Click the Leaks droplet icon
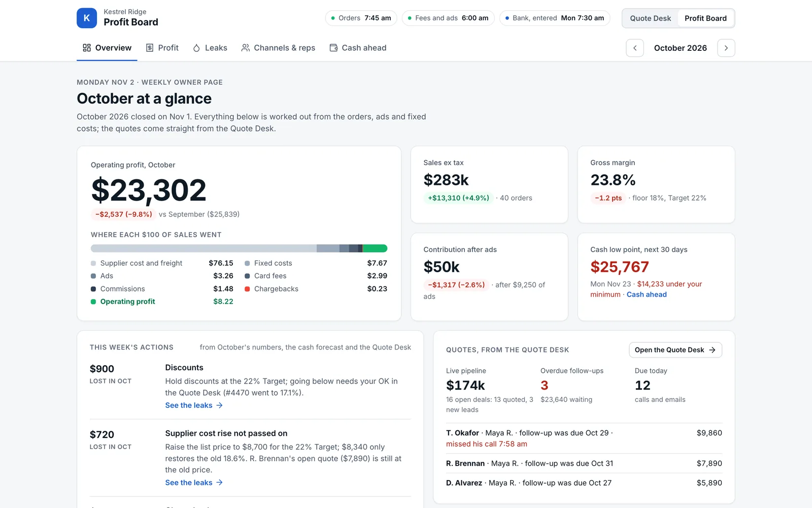This screenshot has height=508, width=812. (x=196, y=48)
